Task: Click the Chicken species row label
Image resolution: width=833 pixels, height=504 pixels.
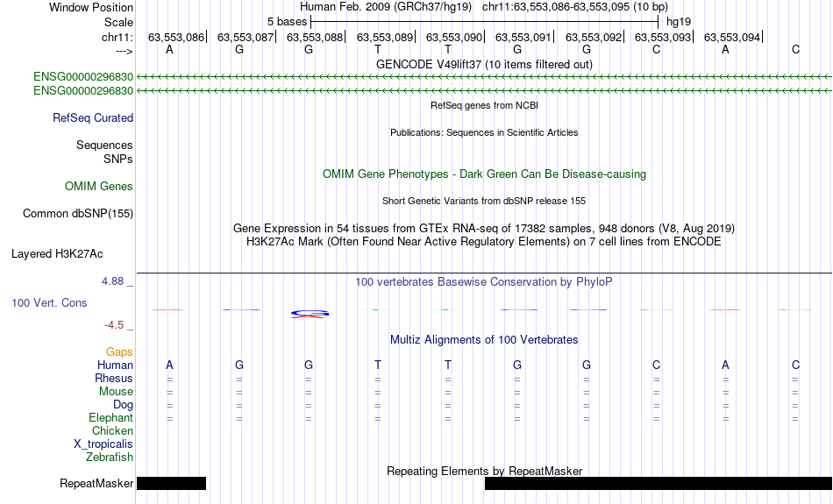Action: [112, 430]
